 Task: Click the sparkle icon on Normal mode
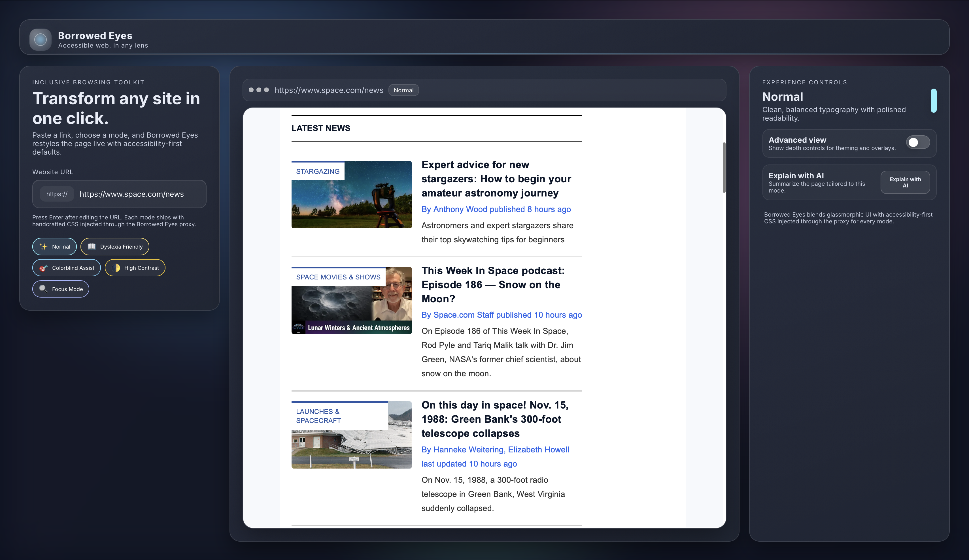(x=43, y=247)
